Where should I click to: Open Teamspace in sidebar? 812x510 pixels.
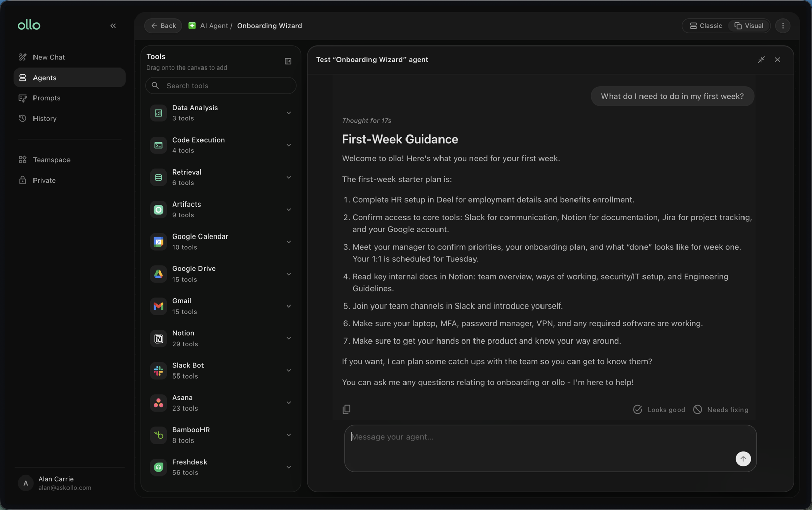coord(70,160)
